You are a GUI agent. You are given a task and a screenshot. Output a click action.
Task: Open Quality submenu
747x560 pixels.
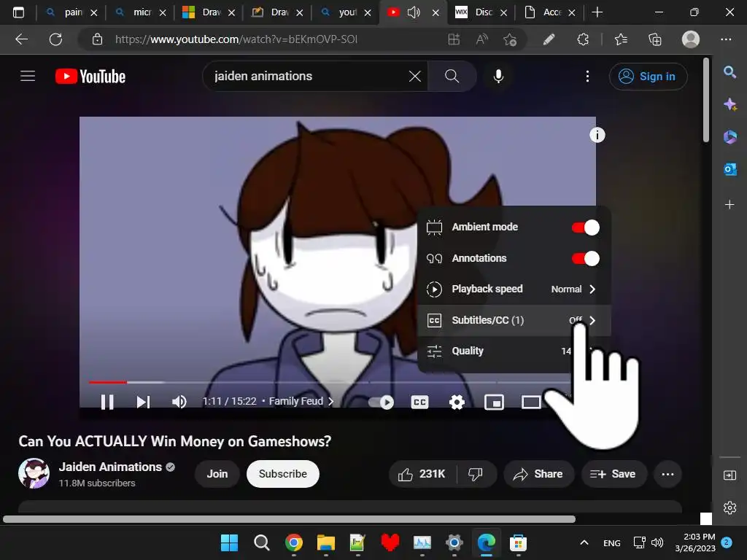tap(514, 351)
